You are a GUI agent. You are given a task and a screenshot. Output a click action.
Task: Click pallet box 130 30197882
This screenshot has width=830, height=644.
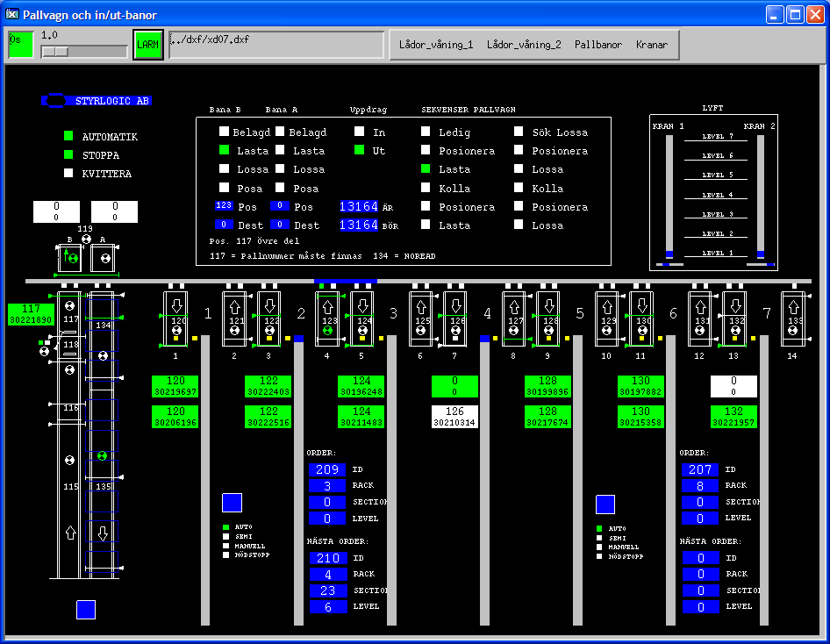point(641,386)
